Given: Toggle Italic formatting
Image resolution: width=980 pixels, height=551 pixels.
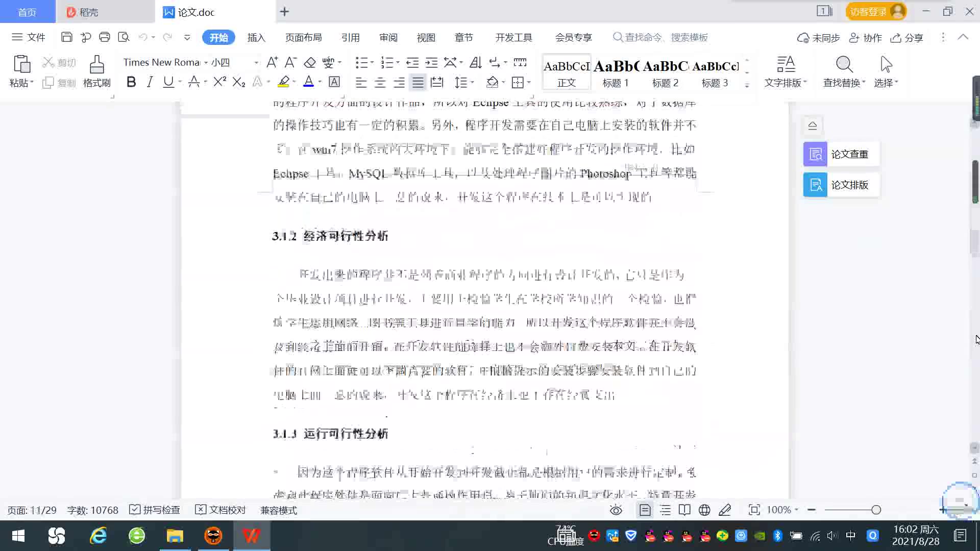Looking at the screenshot, I should pyautogui.click(x=150, y=82).
